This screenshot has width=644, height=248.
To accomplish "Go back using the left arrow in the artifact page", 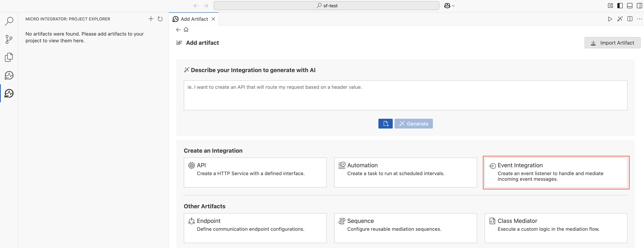I will click(178, 30).
